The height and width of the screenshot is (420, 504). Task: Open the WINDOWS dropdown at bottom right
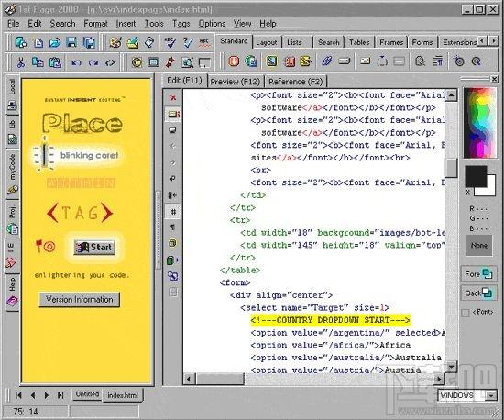coord(491,395)
